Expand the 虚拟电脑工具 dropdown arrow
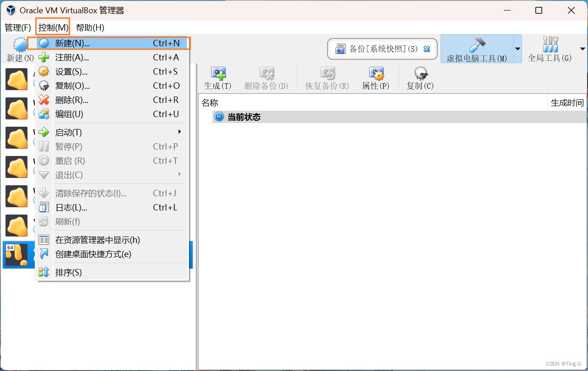 (x=518, y=49)
